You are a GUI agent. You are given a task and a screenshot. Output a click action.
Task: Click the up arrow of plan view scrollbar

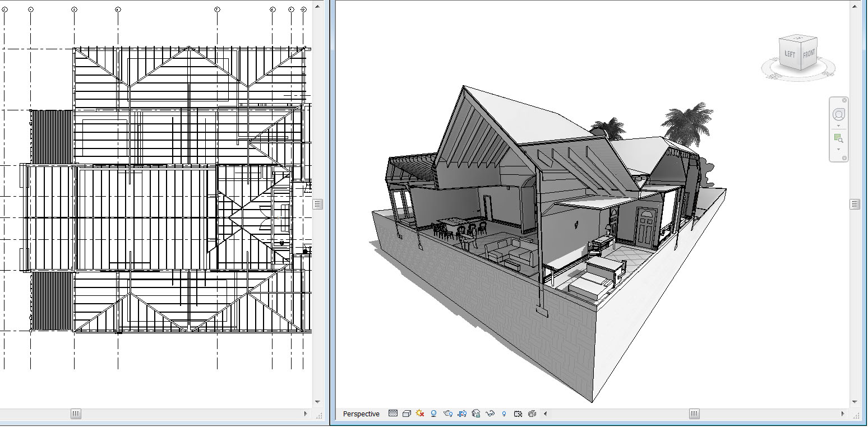coord(318,6)
